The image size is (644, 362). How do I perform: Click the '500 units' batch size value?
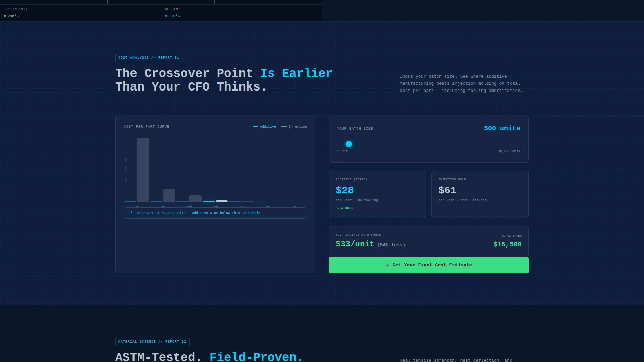click(x=502, y=128)
